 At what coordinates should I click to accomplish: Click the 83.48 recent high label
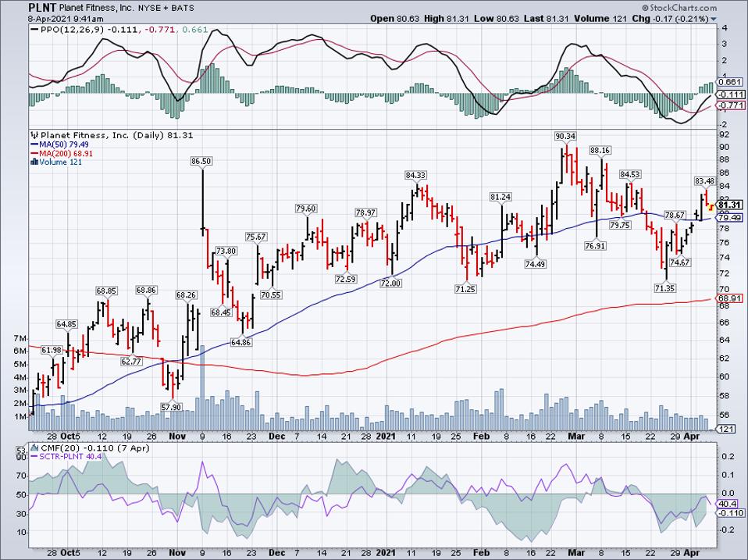[x=704, y=181]
